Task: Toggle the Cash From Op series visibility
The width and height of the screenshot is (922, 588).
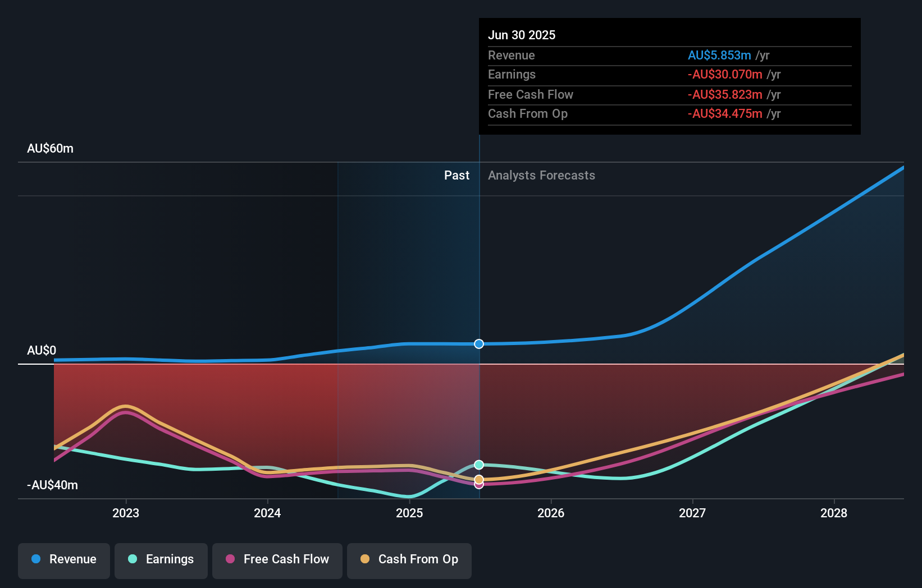Action: point(409,560)
